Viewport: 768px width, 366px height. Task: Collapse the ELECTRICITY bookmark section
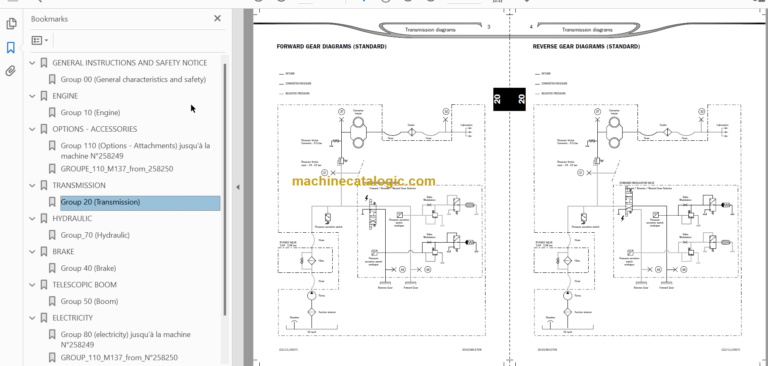coord(33,318)
